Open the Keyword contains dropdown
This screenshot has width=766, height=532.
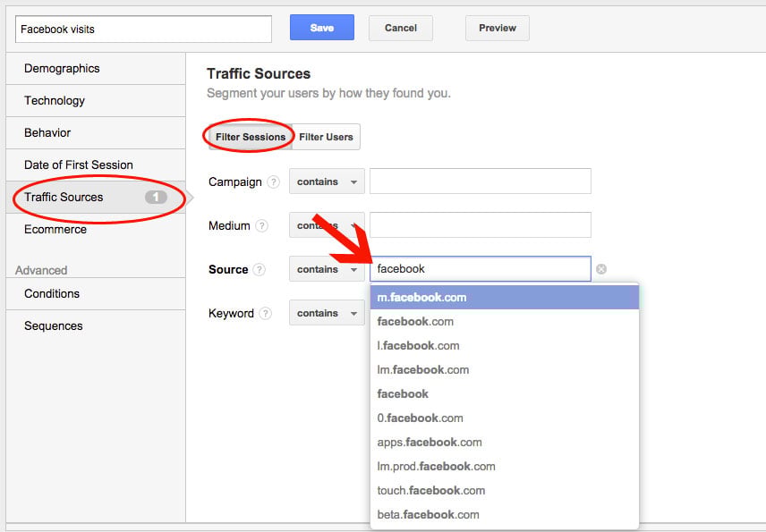point(326,313)
